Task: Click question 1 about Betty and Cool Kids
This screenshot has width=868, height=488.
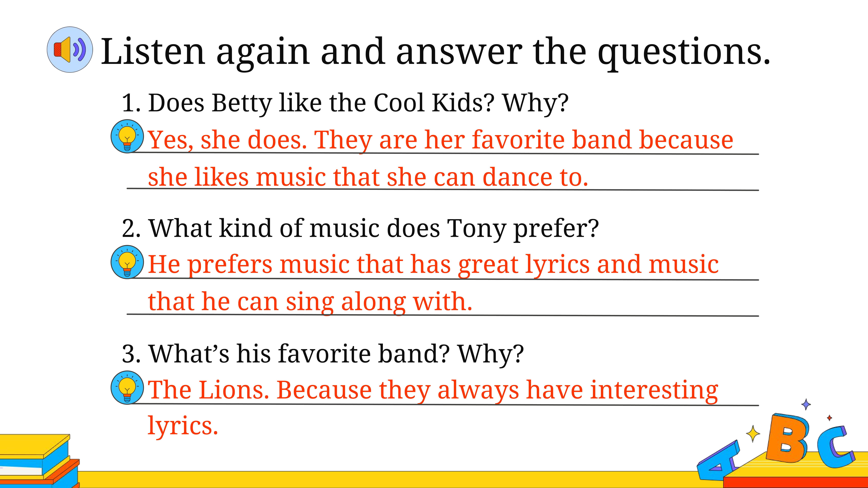Action: (345, 103)
